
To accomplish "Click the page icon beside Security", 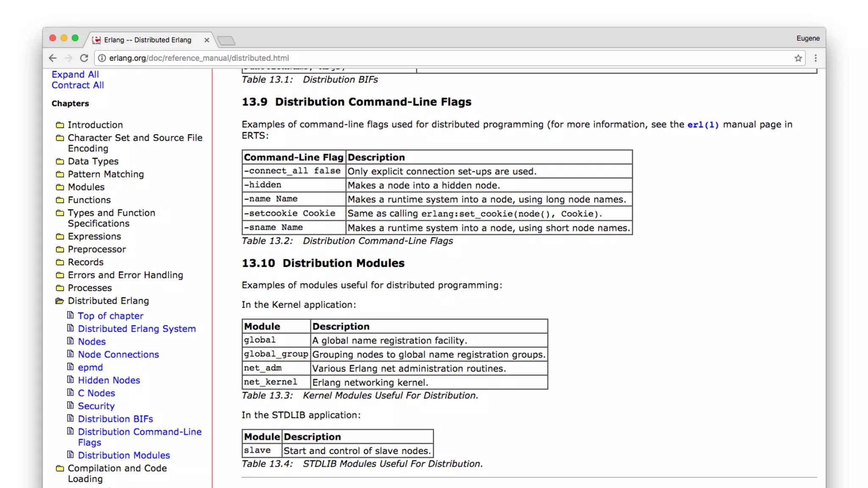I will [70, 405].
